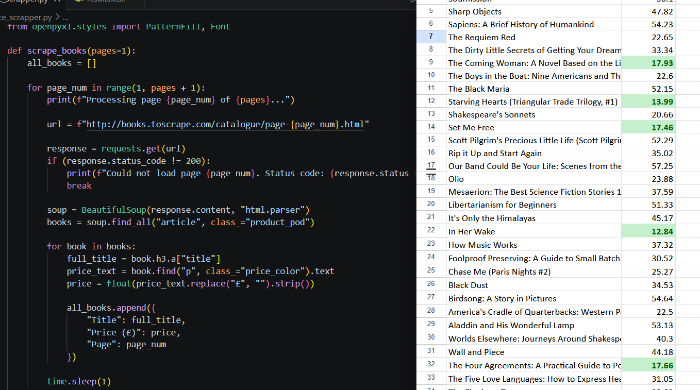
Task: Click the cell 'Rip it Up and Start Again'
Action: [x=533, y=153]
